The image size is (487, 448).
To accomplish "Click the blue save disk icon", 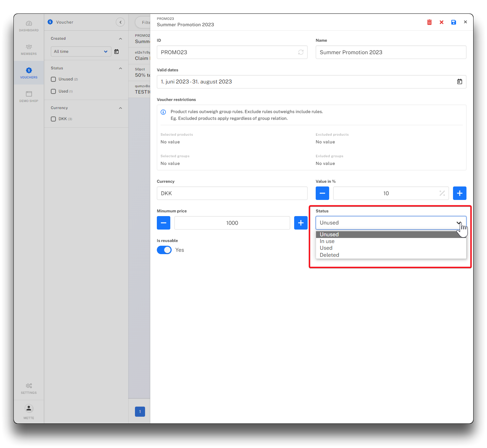I will point(453,22).
